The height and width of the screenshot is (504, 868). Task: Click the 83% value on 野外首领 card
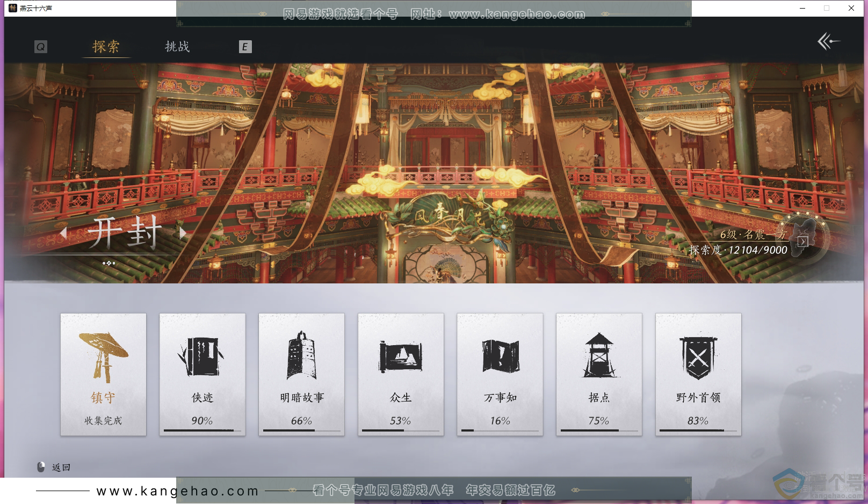(x=698, y=421)
